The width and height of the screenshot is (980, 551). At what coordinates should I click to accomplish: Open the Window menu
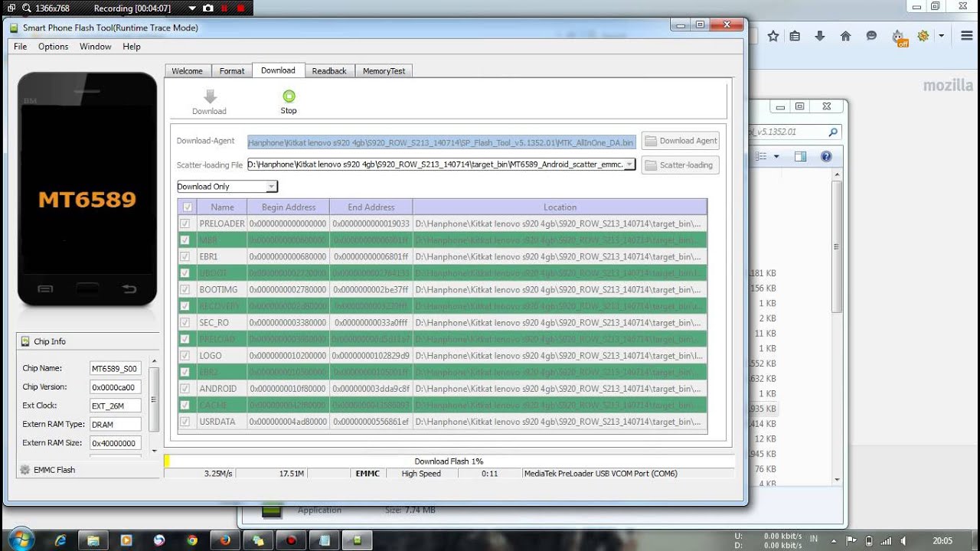96,47
